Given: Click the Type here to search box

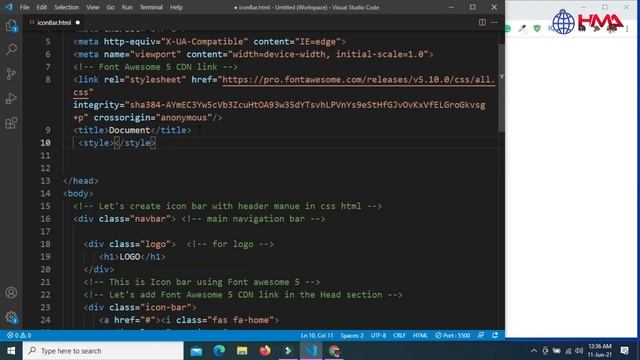Looking at the screenshot, I should 103,351.
